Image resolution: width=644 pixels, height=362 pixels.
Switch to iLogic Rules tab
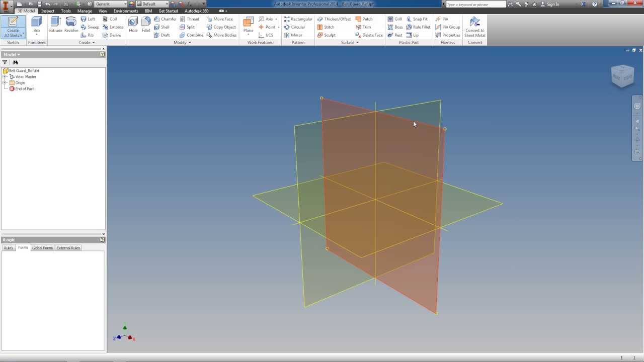tap(9, 248)
